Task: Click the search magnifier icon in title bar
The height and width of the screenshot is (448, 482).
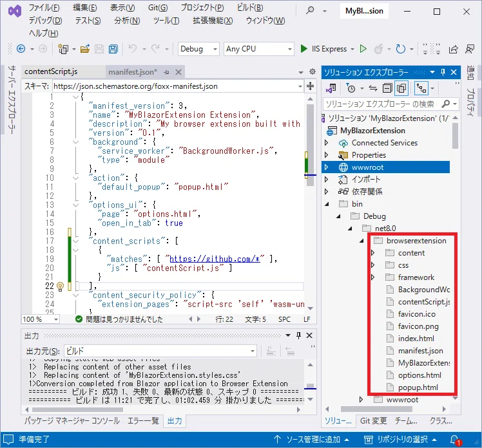Action: (x=310, y=10)
